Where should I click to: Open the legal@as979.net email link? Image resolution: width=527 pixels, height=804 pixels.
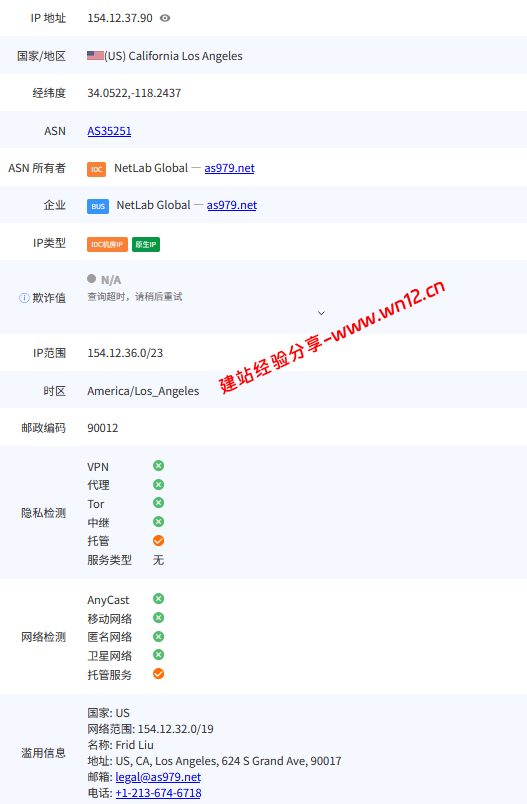[x=158, y=777]
